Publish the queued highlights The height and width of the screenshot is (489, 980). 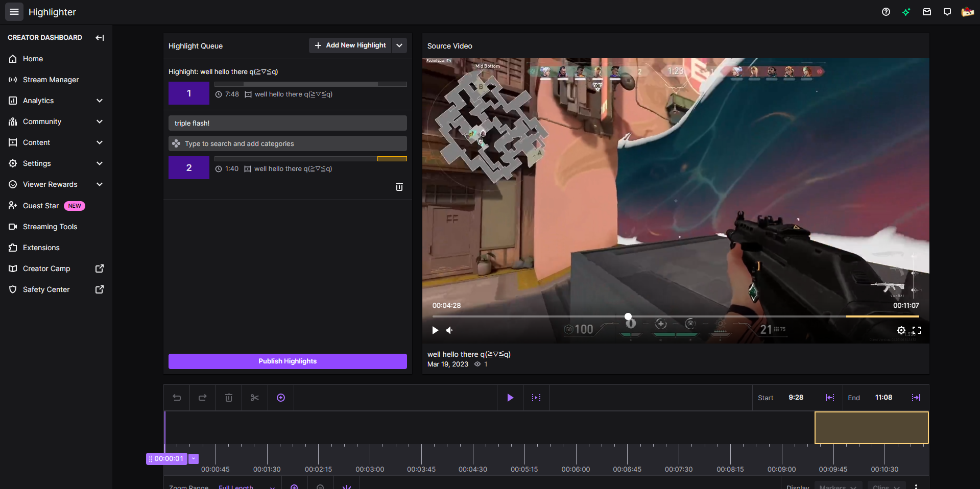pyautogui.click(x=287, y=361)
